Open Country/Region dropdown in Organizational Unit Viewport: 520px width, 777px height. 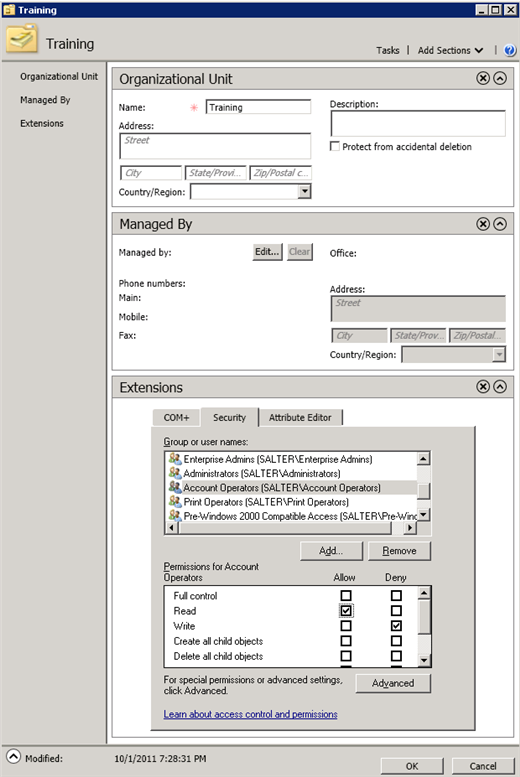pos(304,191)
